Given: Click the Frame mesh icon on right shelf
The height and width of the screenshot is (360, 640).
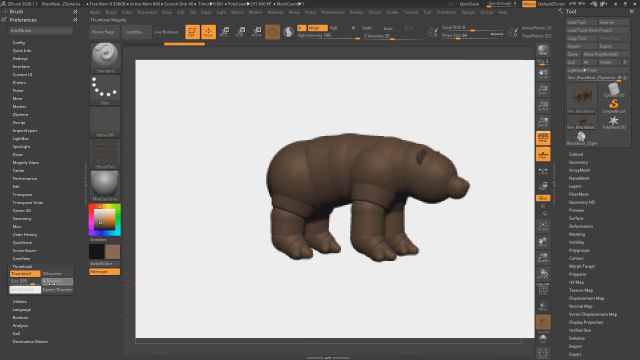Looking at the screenshot, I should [x=543, y=226].
